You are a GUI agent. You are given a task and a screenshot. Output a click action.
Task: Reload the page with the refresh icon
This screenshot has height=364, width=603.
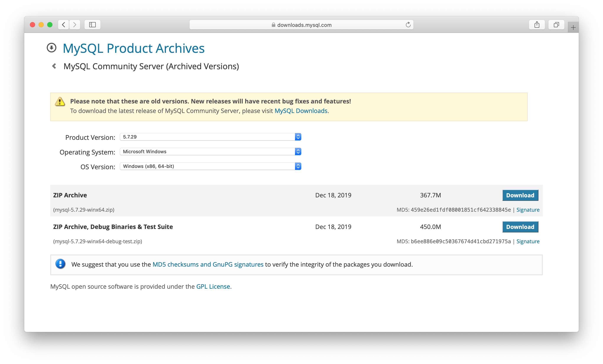408,25
